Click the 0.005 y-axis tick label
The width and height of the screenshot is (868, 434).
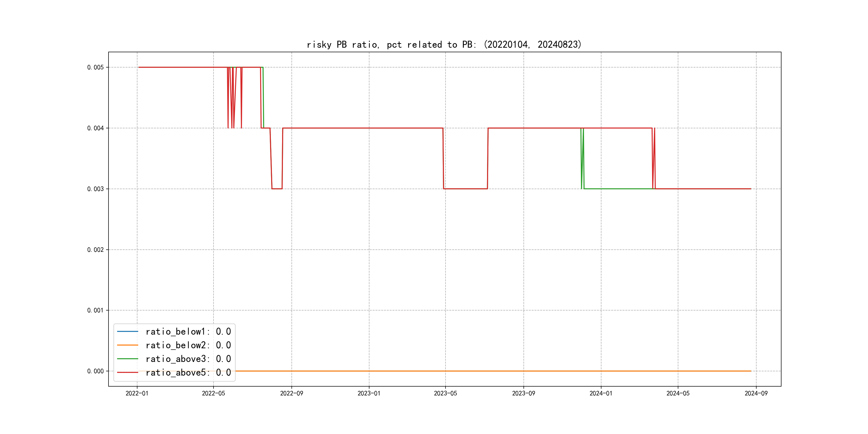95,68
